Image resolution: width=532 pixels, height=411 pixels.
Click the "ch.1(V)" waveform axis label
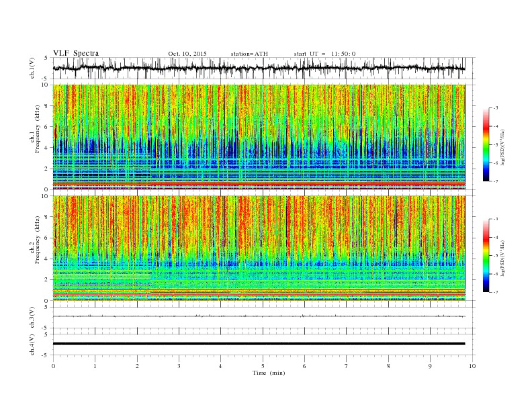coord(32,68)
